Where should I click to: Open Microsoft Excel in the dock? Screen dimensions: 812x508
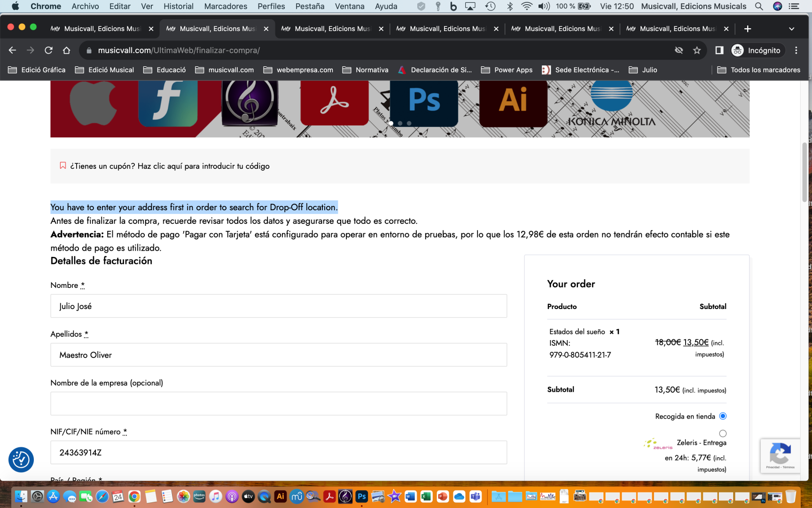click(426, 496)
